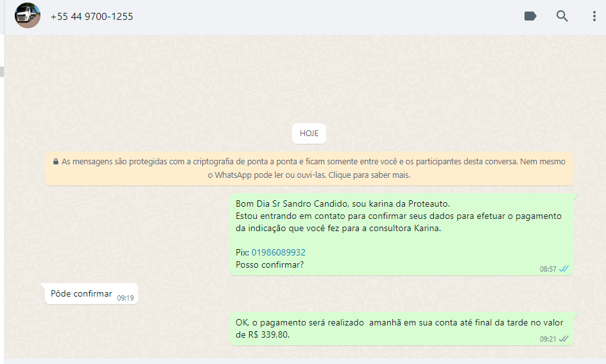Select the received message "Pôde confirmar"
The height and width of the screenshot is (364, 606).
(82, 293)
